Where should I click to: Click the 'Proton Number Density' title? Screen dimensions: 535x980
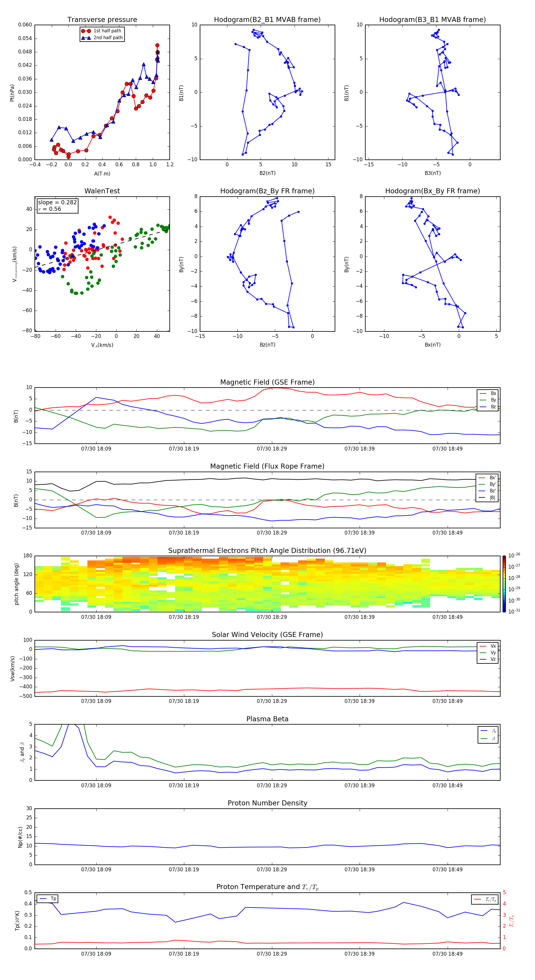(267, 803)
